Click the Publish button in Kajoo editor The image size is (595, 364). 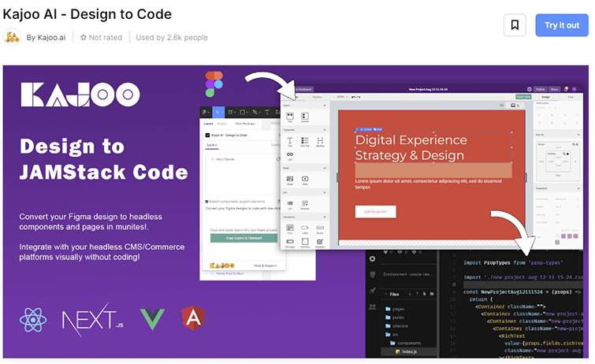(541, 89)
